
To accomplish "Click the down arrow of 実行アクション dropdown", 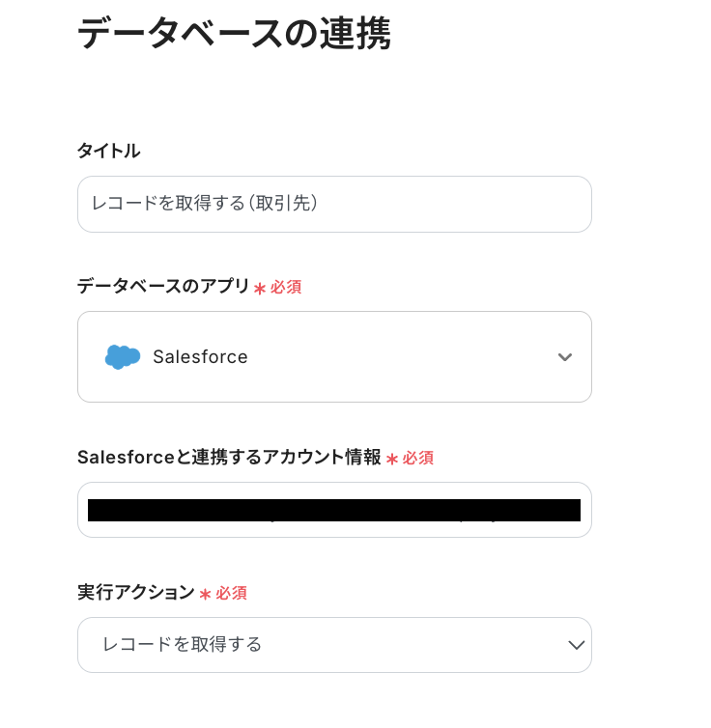I will 577,645.
